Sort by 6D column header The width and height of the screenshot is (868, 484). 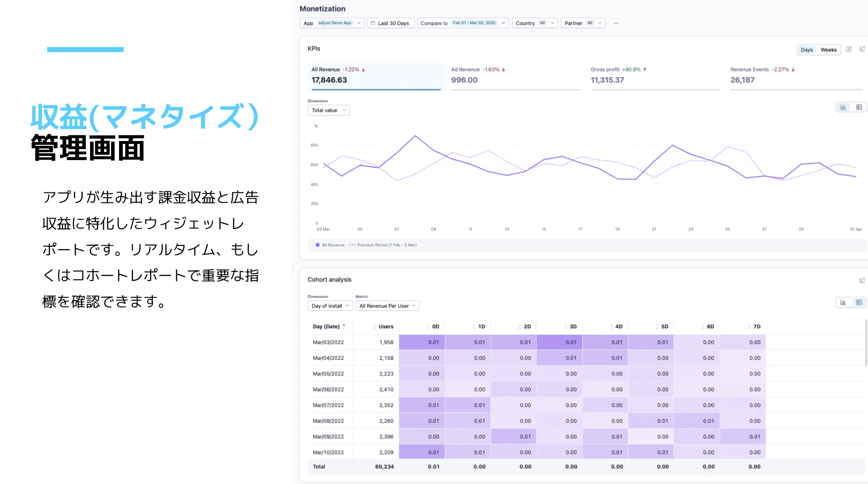pos(708,326)
